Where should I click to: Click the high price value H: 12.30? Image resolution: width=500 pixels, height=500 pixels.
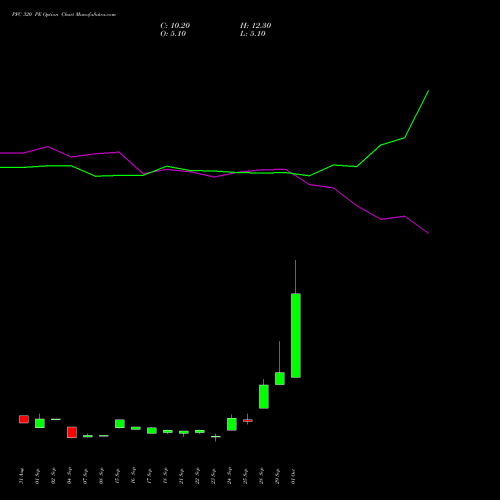tap(256, 26)
